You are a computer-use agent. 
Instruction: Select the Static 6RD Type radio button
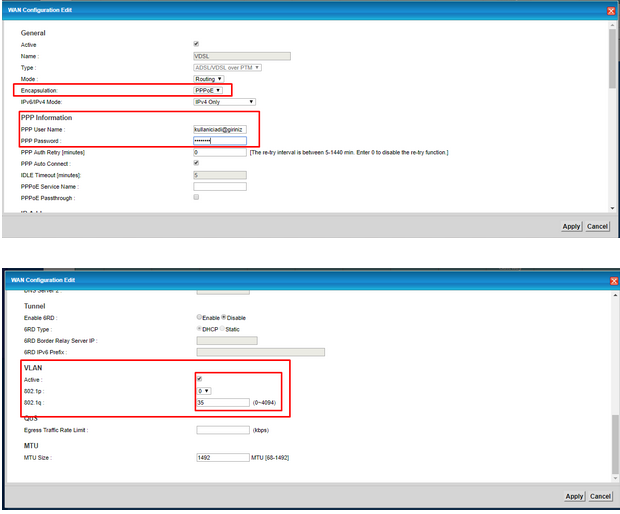click(x=222, y=329)
